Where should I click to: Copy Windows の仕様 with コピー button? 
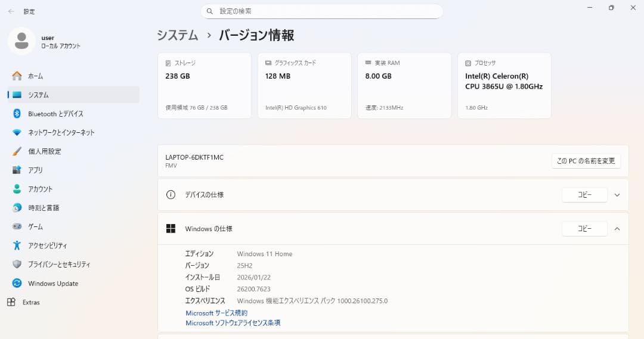(584, 229)
